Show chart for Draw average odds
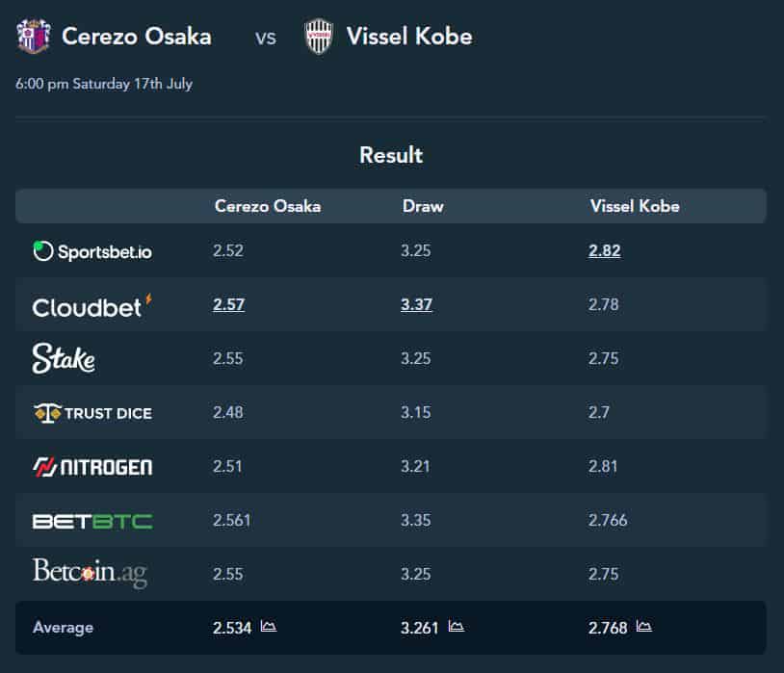 click(456, 626)
